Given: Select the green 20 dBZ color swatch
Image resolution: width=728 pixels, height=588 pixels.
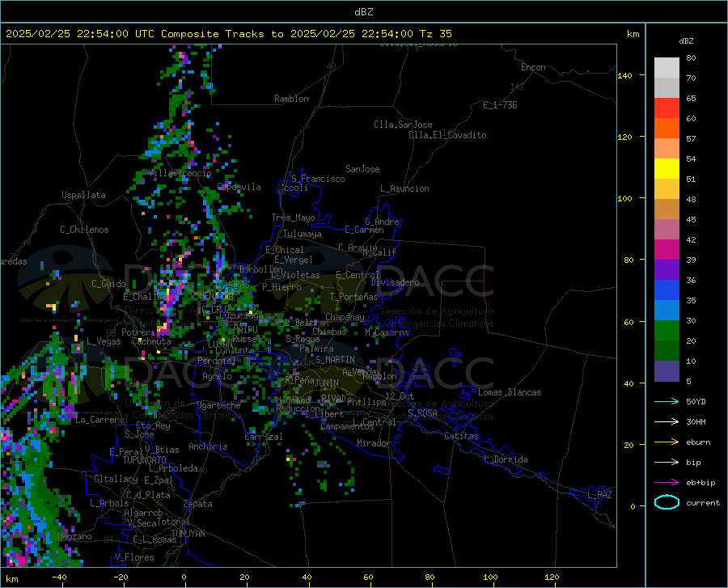Looking at the screenshot, I should tap(667, 331).
